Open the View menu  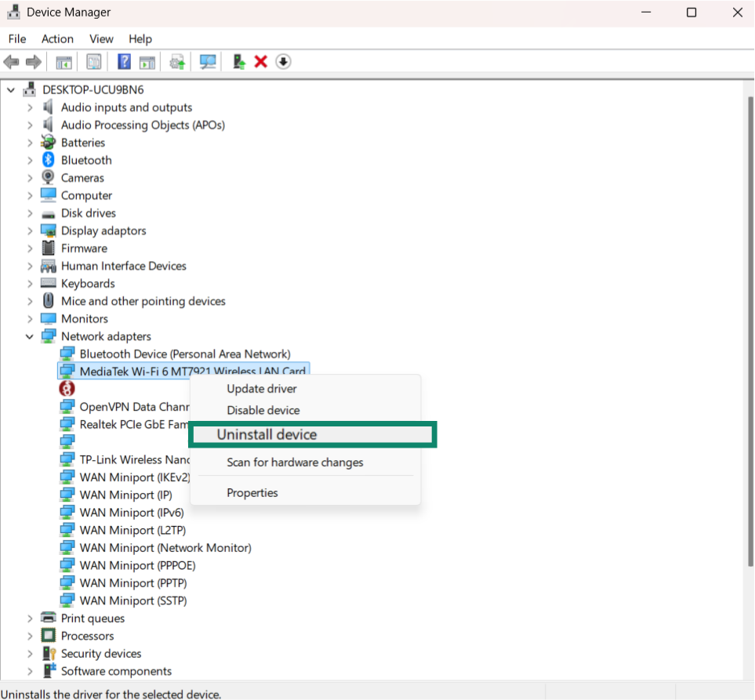101,38
